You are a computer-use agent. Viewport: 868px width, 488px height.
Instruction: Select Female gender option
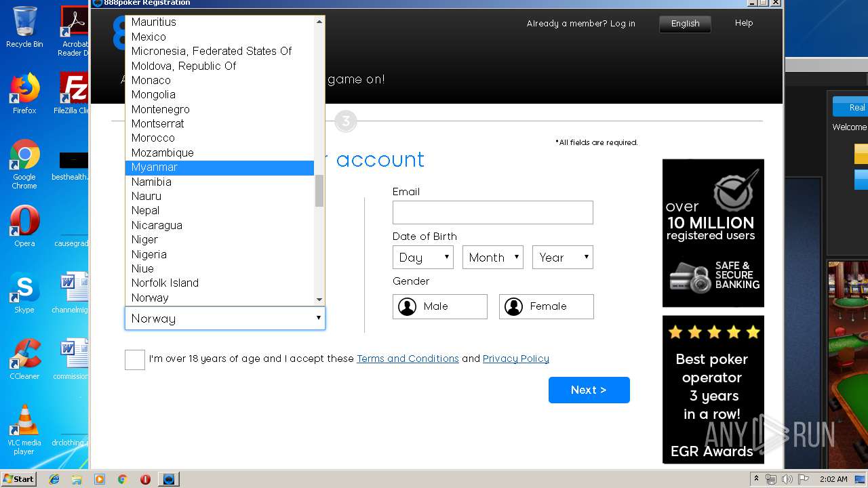[x=547, y=306]
